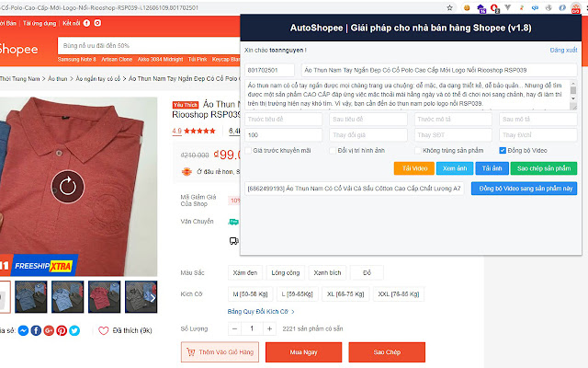The height and width of the screenshot is (368, 588).
Task: Click the Trước tiêu đề input field
Action: (284, 119)
